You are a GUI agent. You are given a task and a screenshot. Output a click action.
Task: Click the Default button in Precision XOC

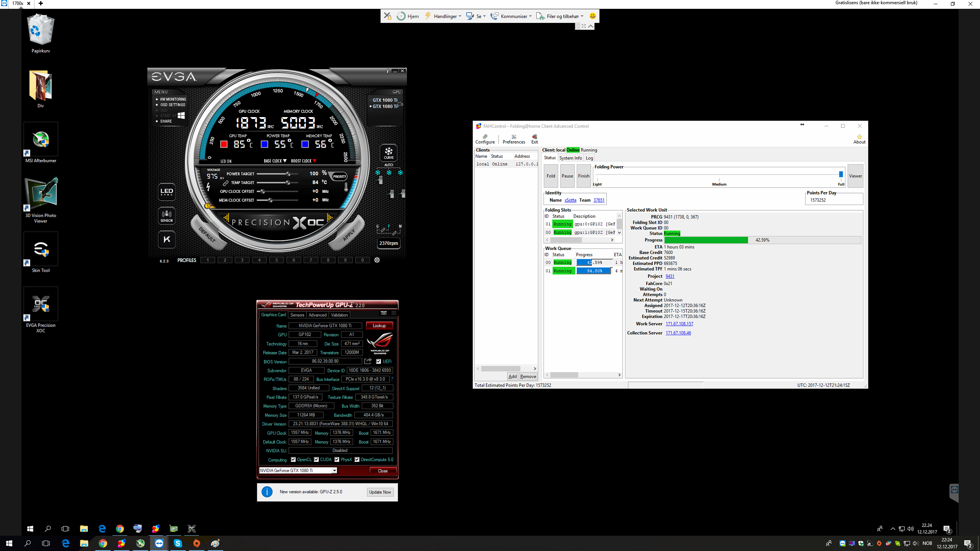click(x=207, y=235)
